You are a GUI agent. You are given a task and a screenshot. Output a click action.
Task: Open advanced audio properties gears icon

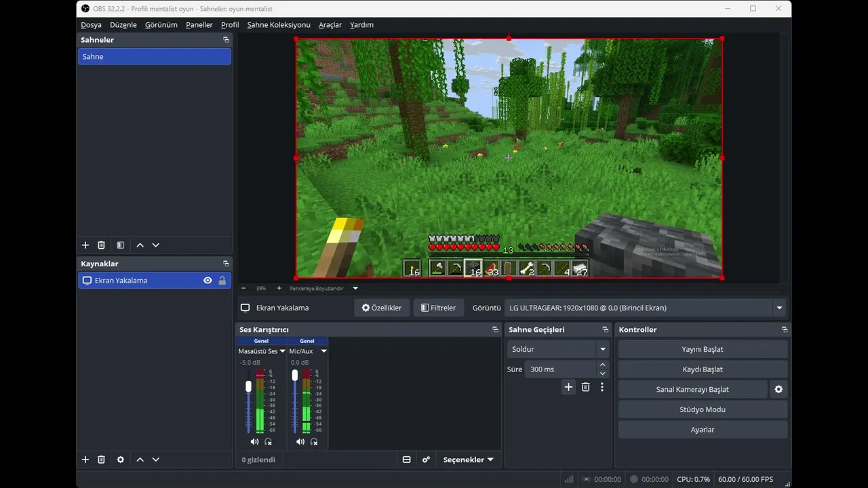[426, 460]
